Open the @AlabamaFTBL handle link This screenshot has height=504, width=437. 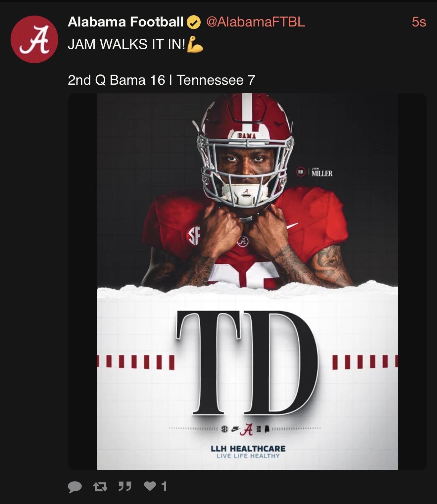click(255, 22)
